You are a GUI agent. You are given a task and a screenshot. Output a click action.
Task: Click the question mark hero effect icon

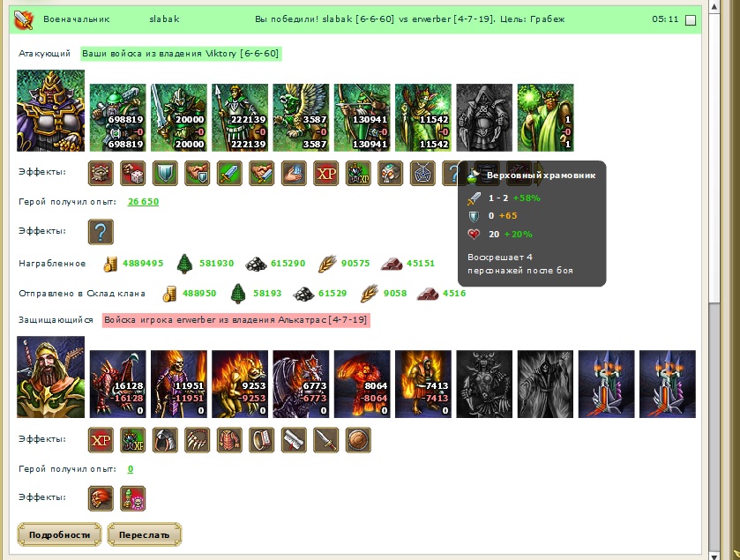coord(101,232)
